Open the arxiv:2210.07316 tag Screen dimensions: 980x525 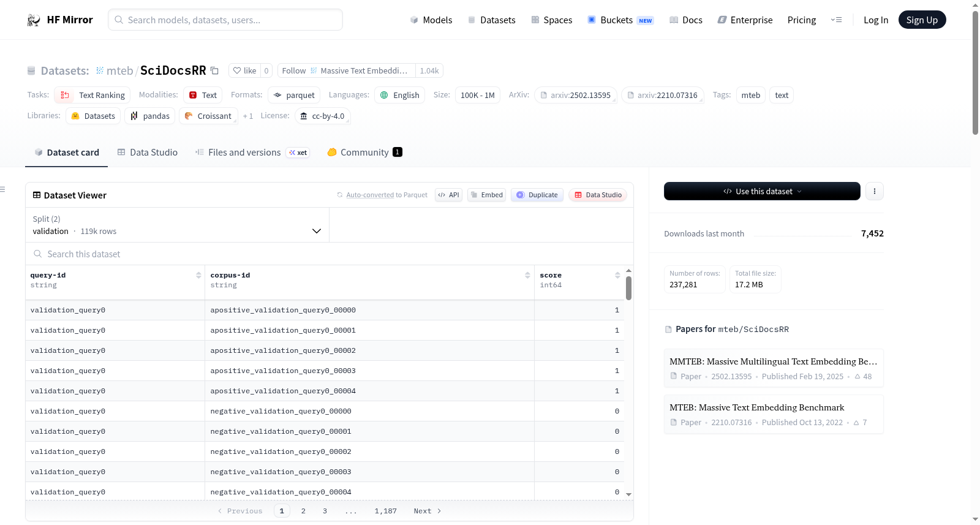(662, 95)
